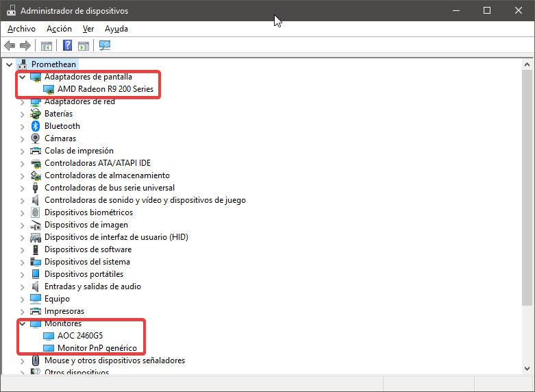Click the Mouse category icon
The image size is (535, 392).
click(x=36, y=360)
